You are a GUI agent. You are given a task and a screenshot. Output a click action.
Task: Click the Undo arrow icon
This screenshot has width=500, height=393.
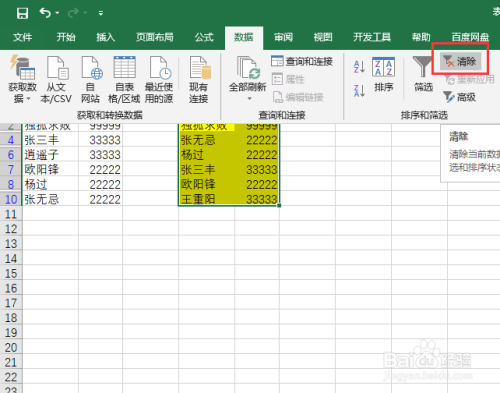pos(45,13)
